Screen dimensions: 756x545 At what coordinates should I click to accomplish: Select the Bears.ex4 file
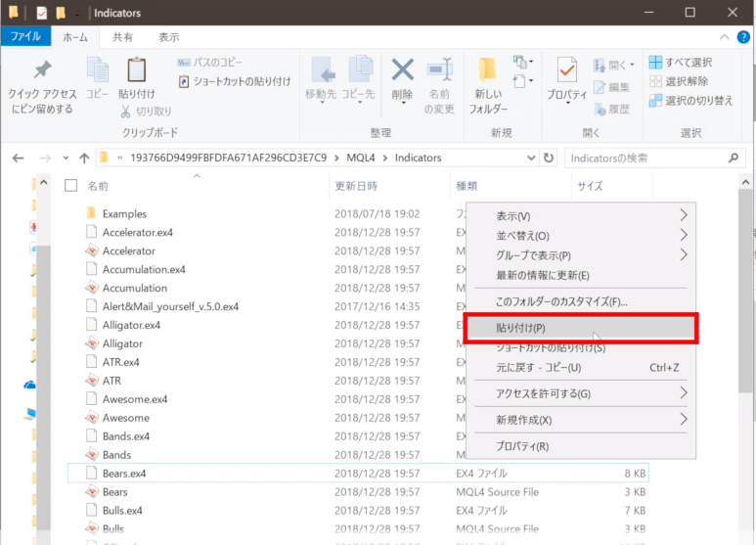124,474
